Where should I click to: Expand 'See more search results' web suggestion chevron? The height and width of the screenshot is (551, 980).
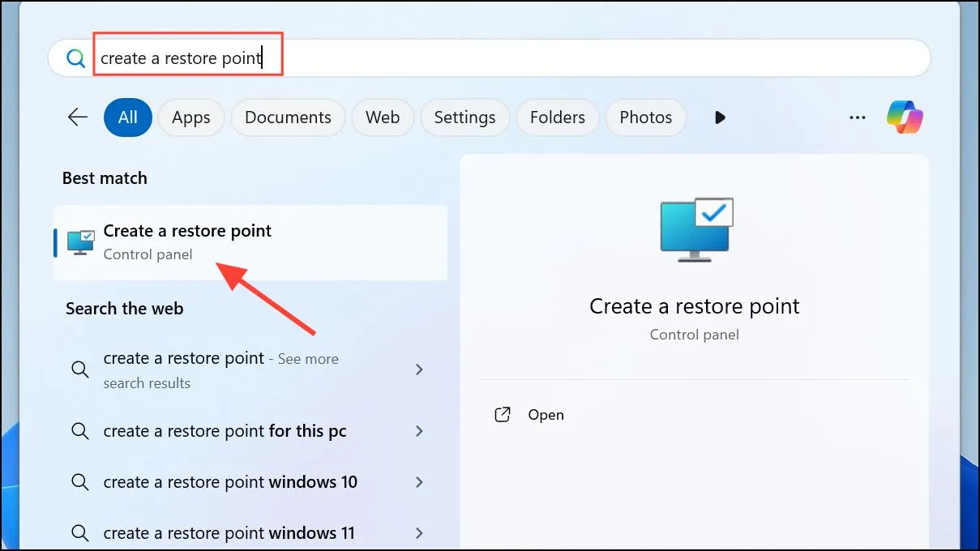[x=419, y=369]
